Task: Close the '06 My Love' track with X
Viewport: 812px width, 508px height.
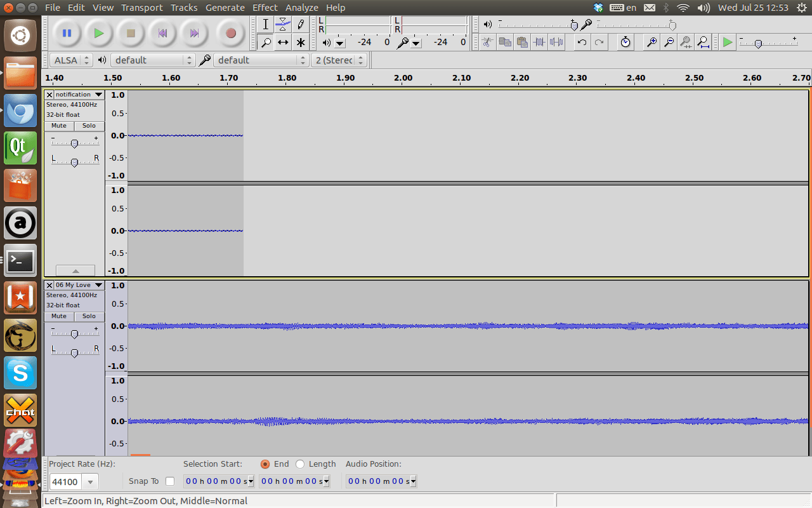Action: click(49, 285)
